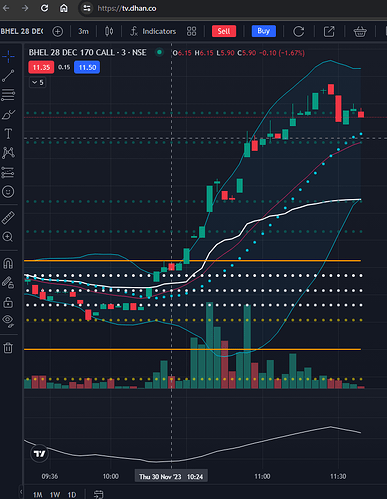Screen dimensions: 387x499
Task: Remove drawings with the trash icon
Action: coord(8,348)
